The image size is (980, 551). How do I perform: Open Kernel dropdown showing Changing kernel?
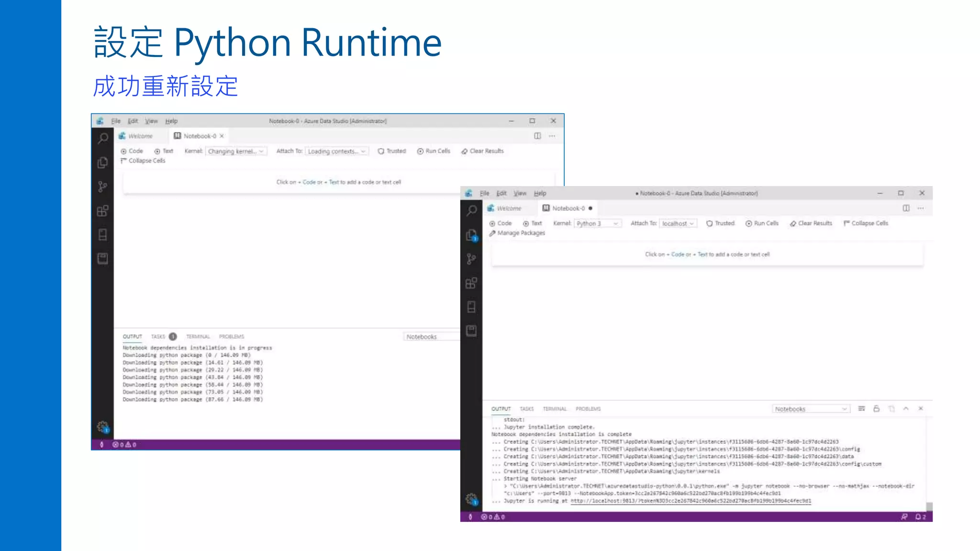click(236, 151)
